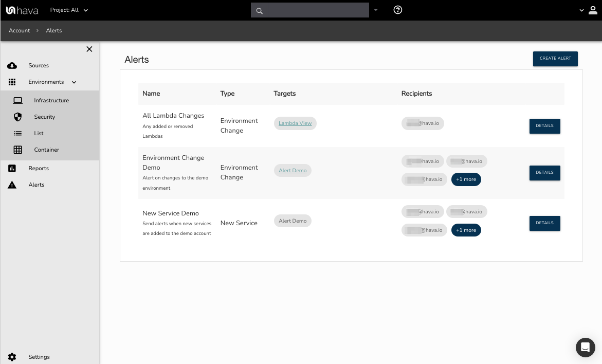The image size is (602, 364).
Task: Expand the Project: All dropdown
Action: coord(69,10)
